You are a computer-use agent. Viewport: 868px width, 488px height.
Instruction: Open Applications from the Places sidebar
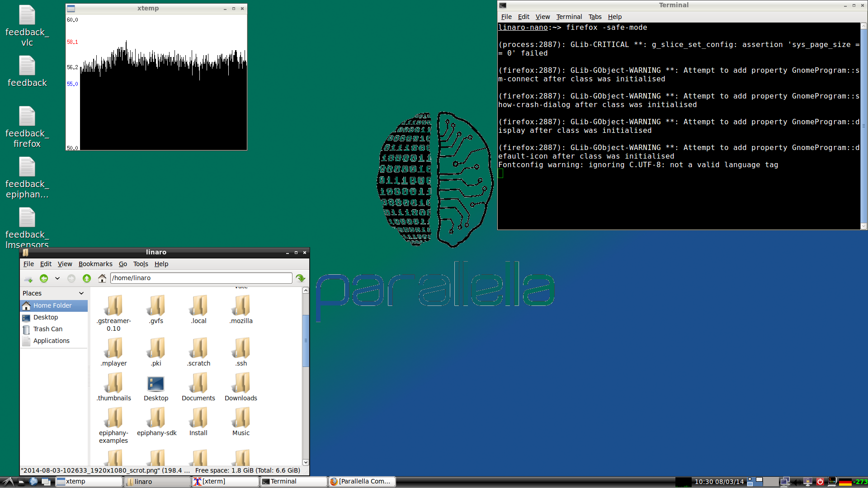point(51,341)
